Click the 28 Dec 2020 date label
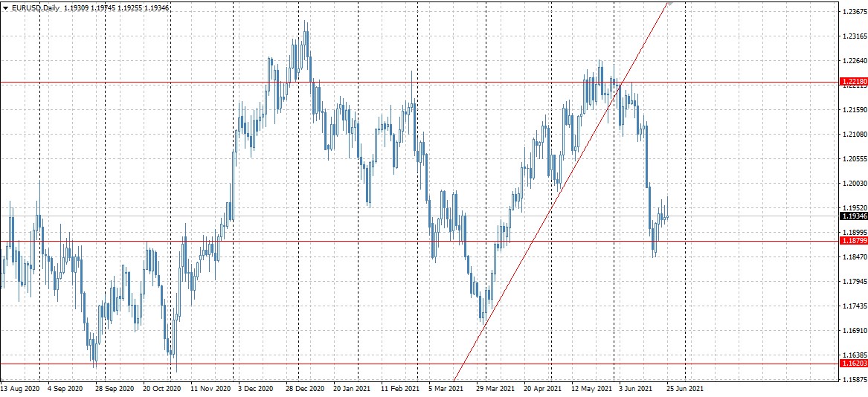 coord(306,389)
